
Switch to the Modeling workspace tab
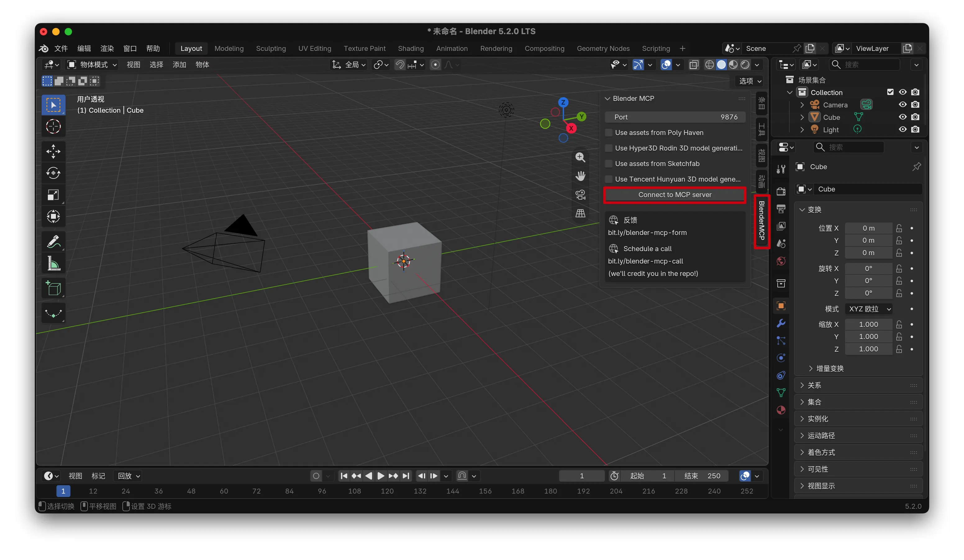[229, 48]
